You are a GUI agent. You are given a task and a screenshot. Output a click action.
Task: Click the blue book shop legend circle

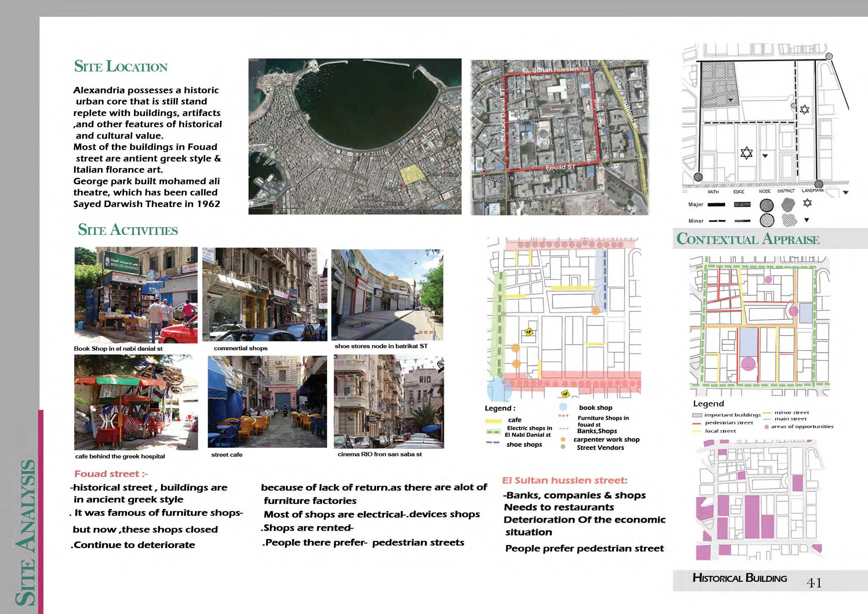tap(563, 407)
